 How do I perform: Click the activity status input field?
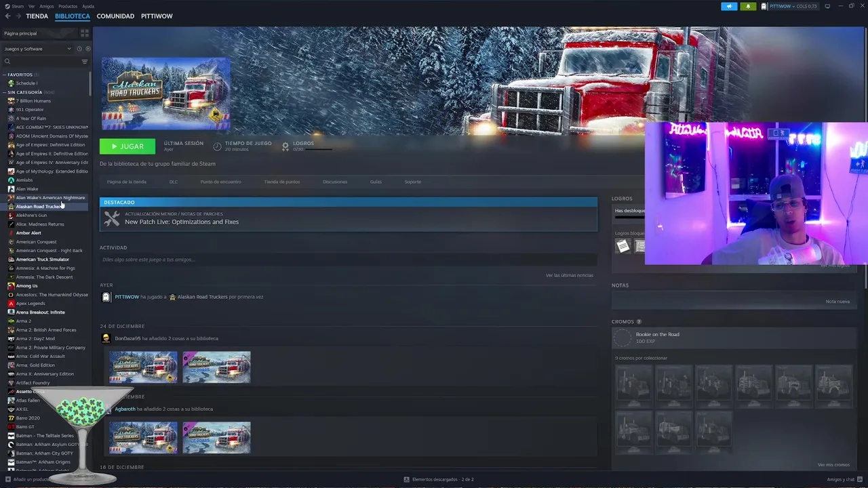click(348, 260)
